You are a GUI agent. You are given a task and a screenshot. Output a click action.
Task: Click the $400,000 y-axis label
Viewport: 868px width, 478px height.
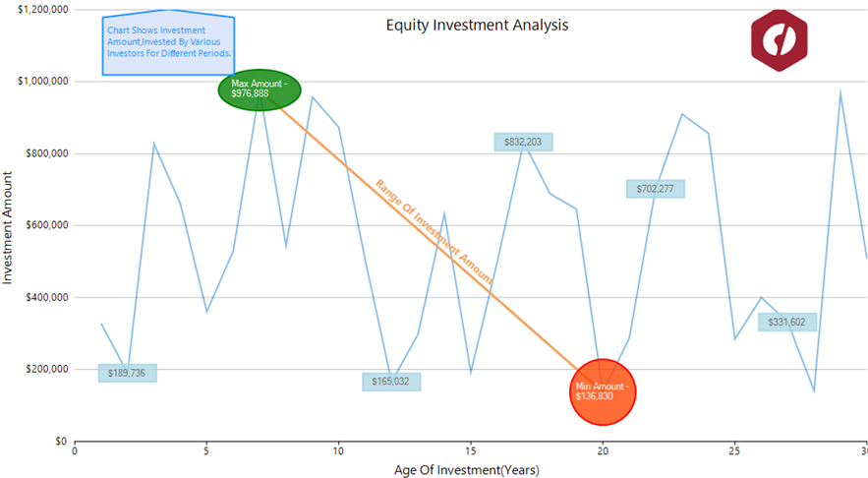coord(43,297)
